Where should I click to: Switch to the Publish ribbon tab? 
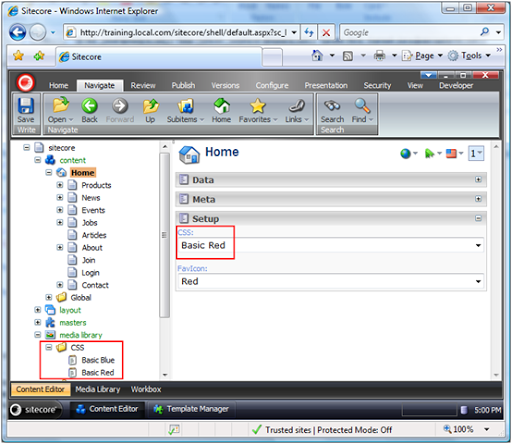(x=183, y=86)
